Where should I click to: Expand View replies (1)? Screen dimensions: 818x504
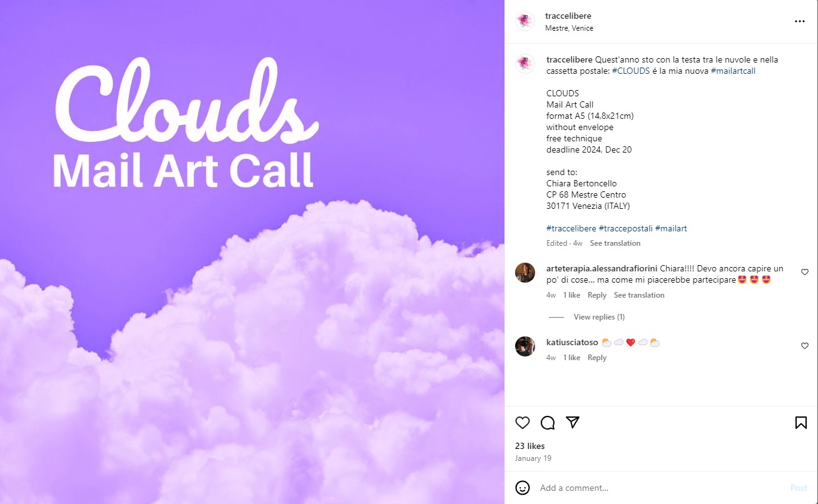click(599, 317)
